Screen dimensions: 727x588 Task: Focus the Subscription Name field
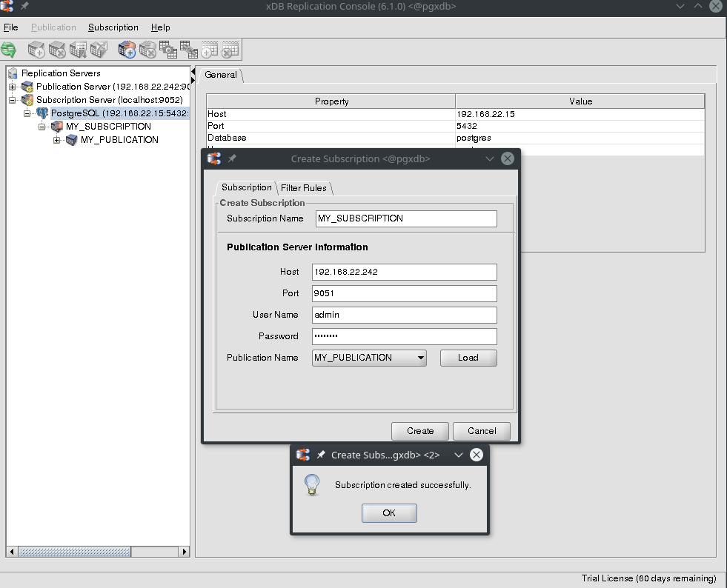[x=406, y=218]
